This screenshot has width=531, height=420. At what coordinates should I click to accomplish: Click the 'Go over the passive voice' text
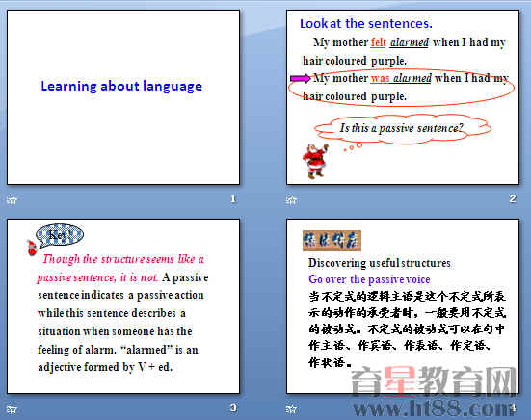tap(369, 279)
